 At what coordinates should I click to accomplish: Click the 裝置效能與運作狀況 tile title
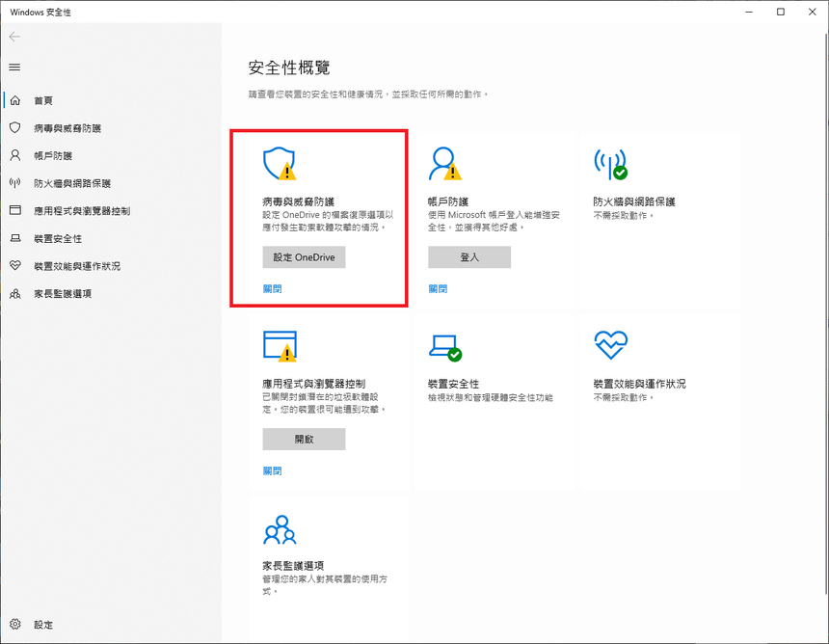[640, 384]
